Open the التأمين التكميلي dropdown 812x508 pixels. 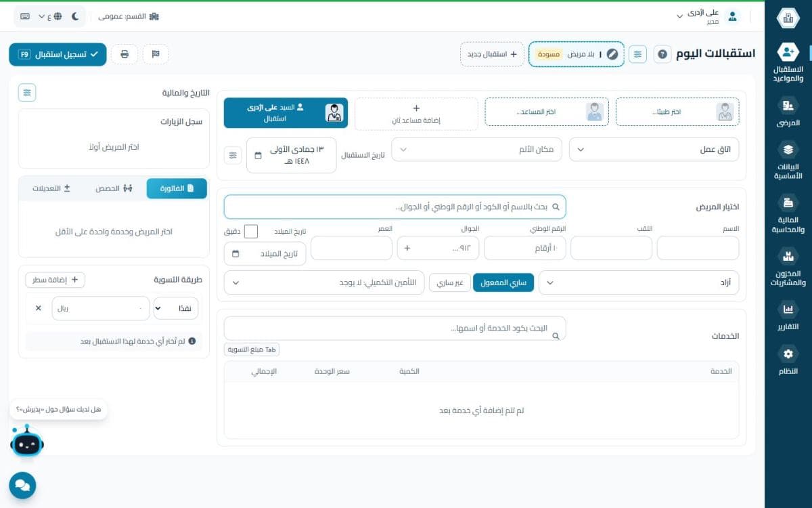(324, 282)
